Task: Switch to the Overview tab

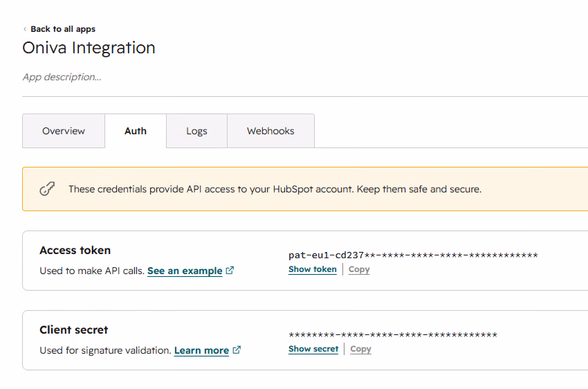Action: (64, 131)
